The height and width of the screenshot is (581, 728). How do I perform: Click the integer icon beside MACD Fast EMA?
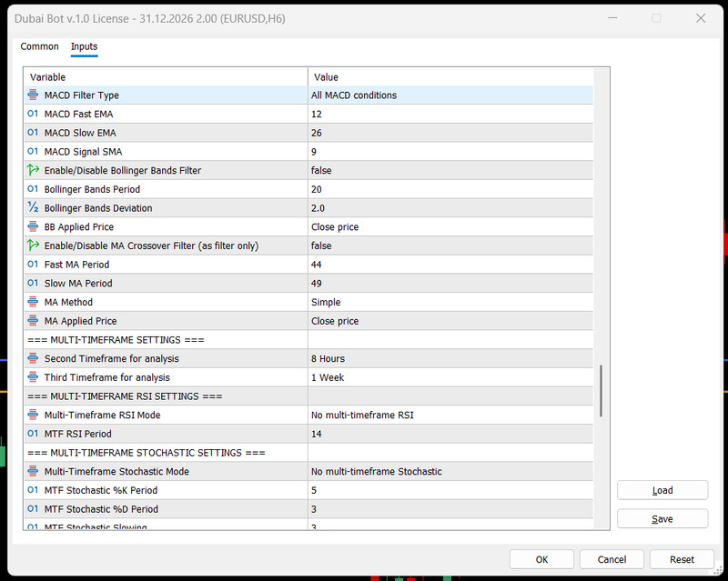[33, 114]
